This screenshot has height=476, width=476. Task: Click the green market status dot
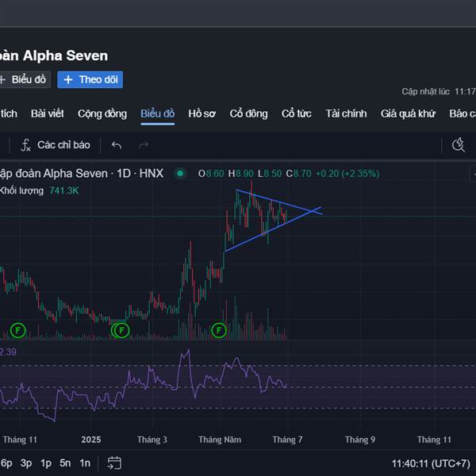click(x=180, y=173)
